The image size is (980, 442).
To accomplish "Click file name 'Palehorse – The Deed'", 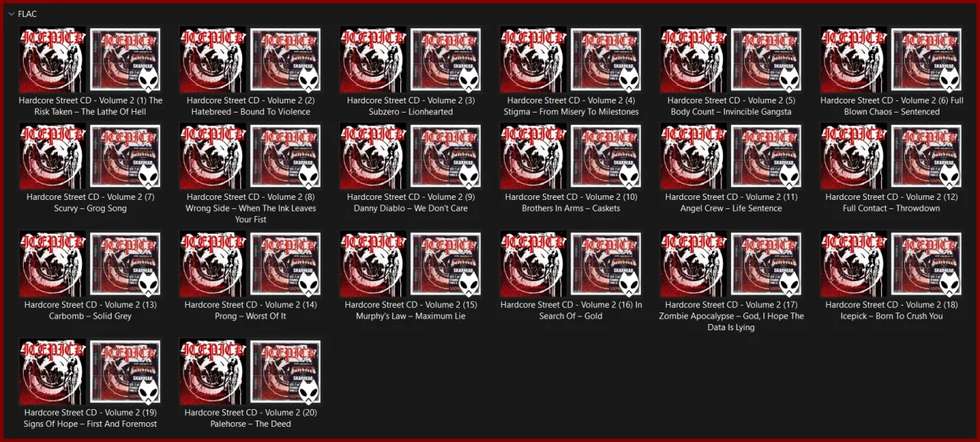I will 251,424.
